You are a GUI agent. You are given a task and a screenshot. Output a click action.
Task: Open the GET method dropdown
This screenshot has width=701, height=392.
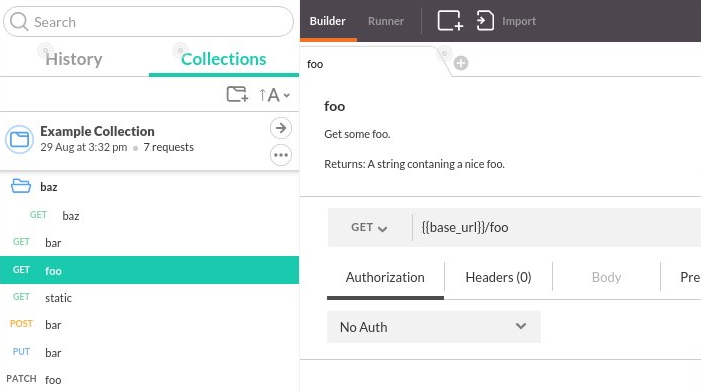tap(369, 228)
